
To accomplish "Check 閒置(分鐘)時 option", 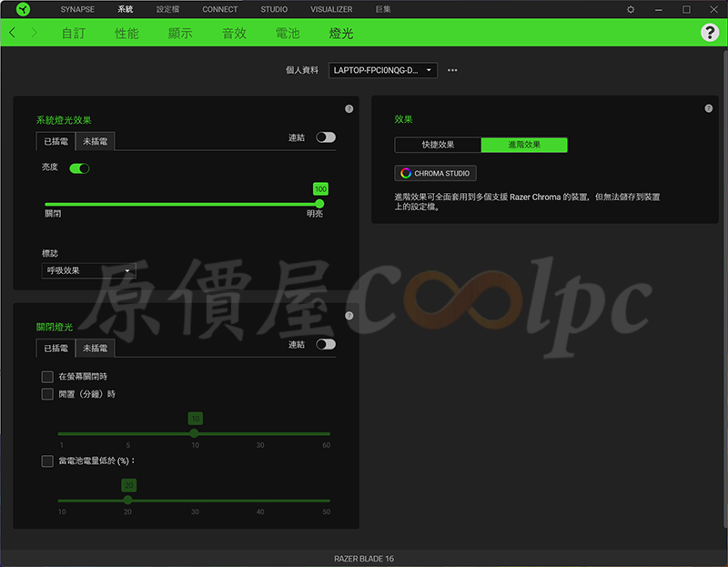I will 47,394.
